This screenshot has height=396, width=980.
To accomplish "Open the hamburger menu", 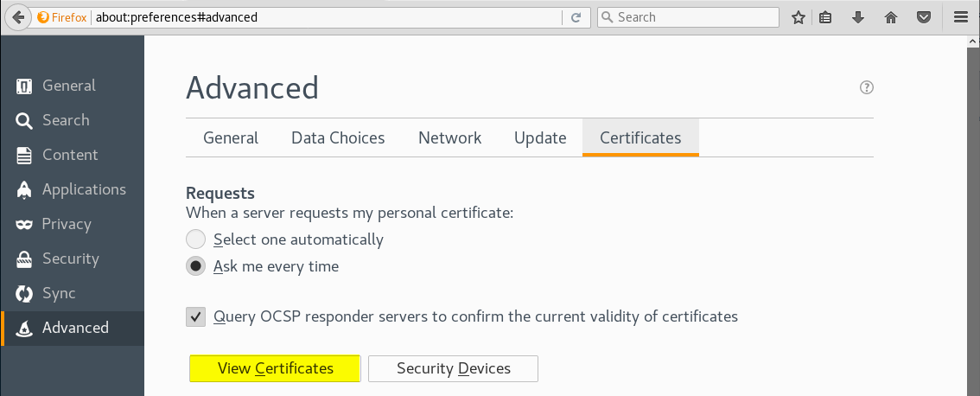I will [960, 17].
